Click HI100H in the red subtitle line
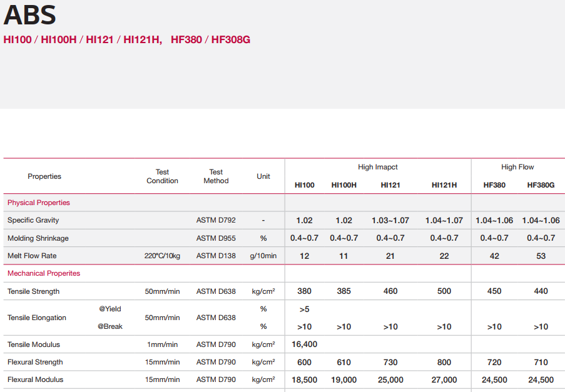The height and width of the screenshot is (392, 565). tap(59, 39)
